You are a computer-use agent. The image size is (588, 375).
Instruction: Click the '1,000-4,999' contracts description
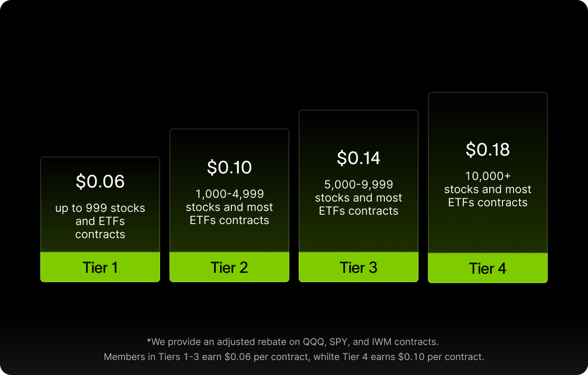click(x=229, y=207)
